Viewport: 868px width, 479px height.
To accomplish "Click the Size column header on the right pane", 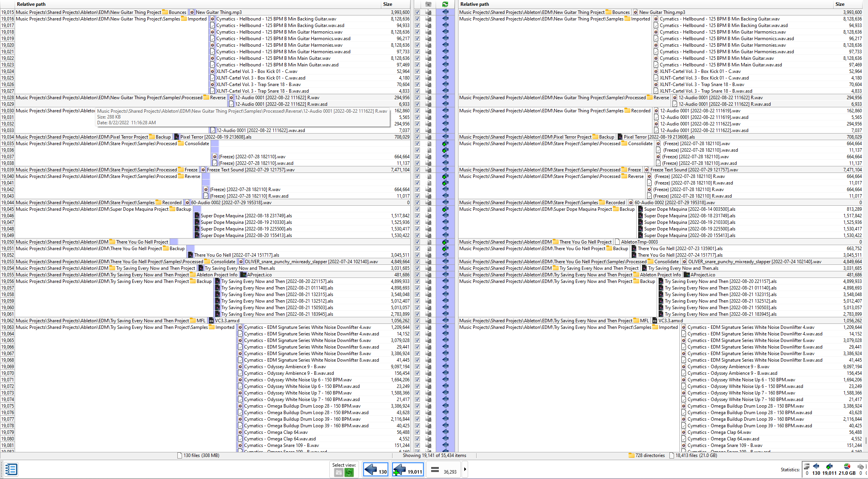I will pyautogui.click(x=840, y=4).
